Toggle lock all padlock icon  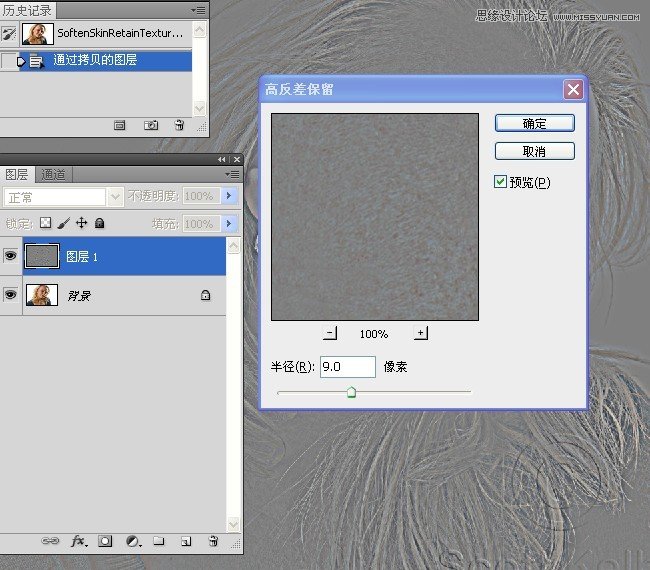pos(99,223)
